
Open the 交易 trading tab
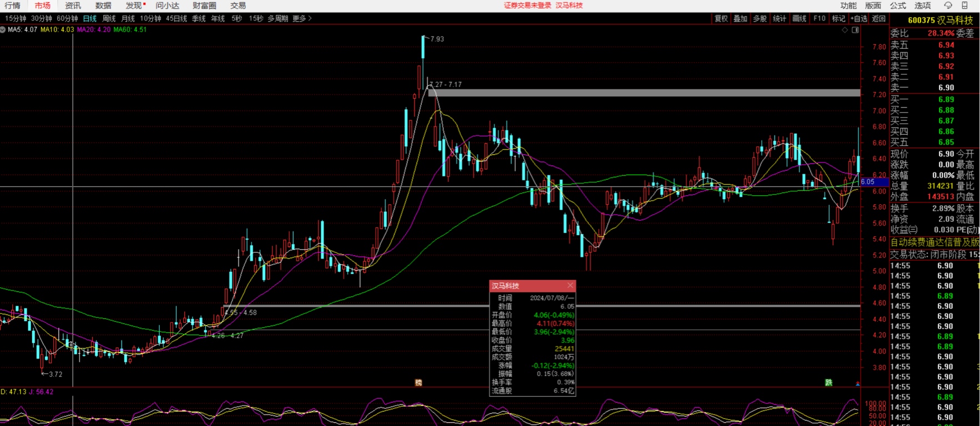[x=238, y=6]
